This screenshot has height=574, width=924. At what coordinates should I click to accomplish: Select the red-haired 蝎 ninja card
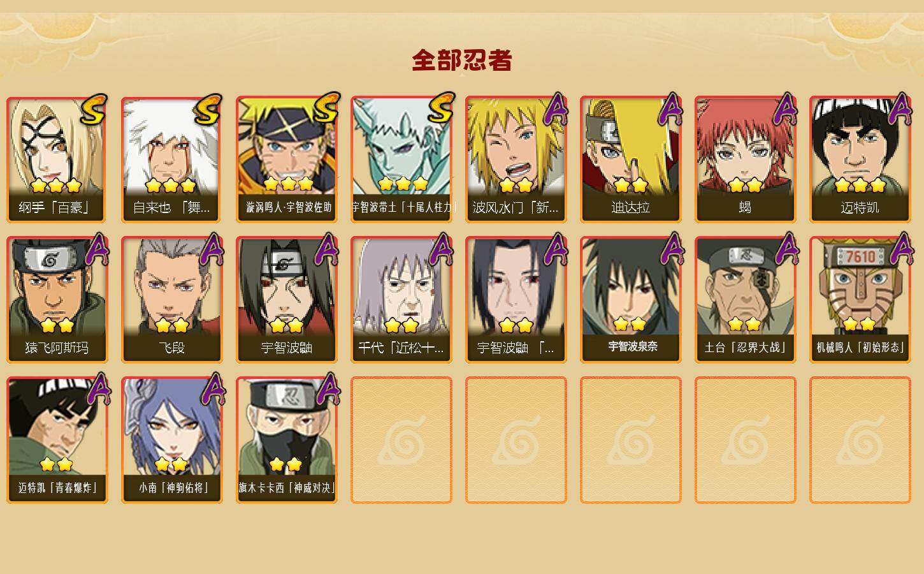click(x=746, y=159)
